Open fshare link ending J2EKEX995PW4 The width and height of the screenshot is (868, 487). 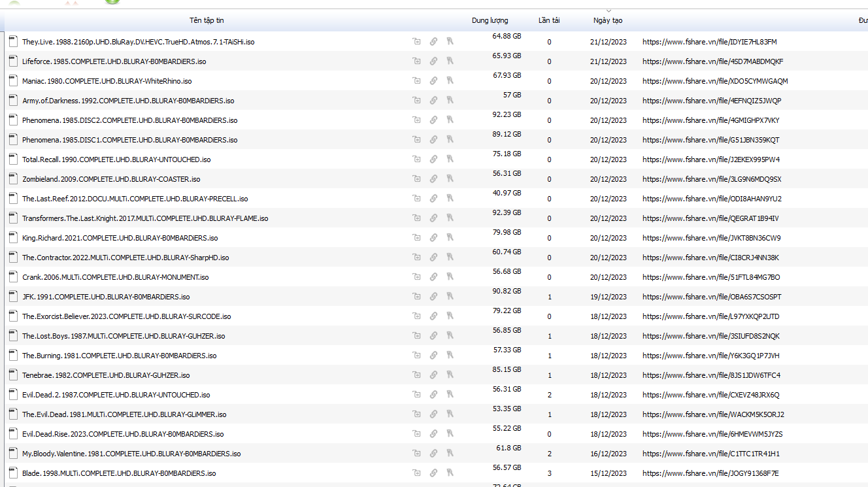(x=711, y=160)
